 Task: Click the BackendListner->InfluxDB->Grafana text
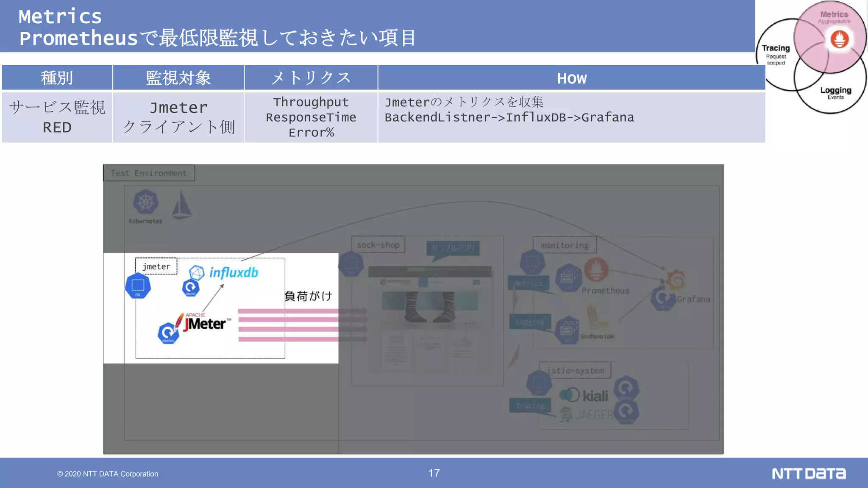(509, 117)
